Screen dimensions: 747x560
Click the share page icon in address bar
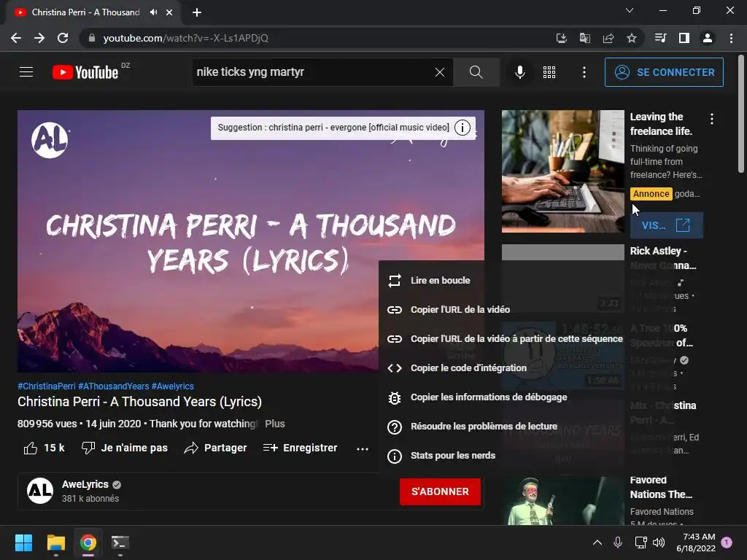[x=608, y=38]
